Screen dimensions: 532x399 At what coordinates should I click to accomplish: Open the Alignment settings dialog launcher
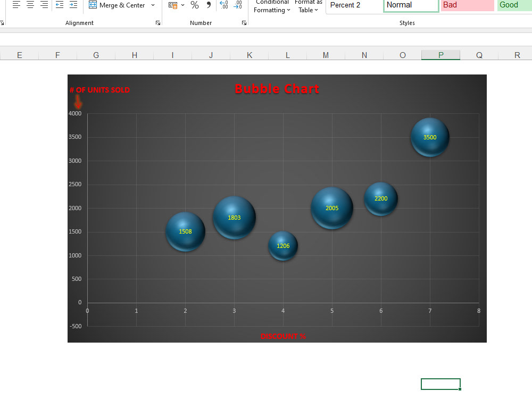[158, 23]
